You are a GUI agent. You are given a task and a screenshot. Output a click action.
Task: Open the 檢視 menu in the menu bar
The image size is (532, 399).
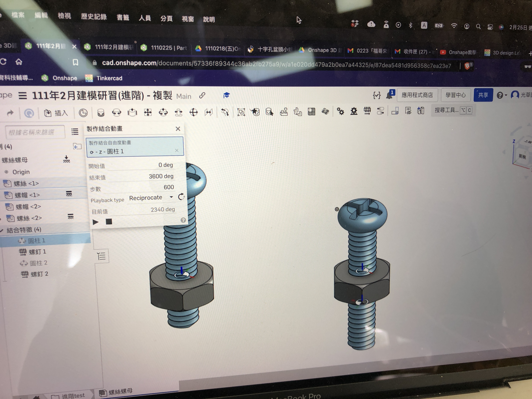click(x=64, y=16)
